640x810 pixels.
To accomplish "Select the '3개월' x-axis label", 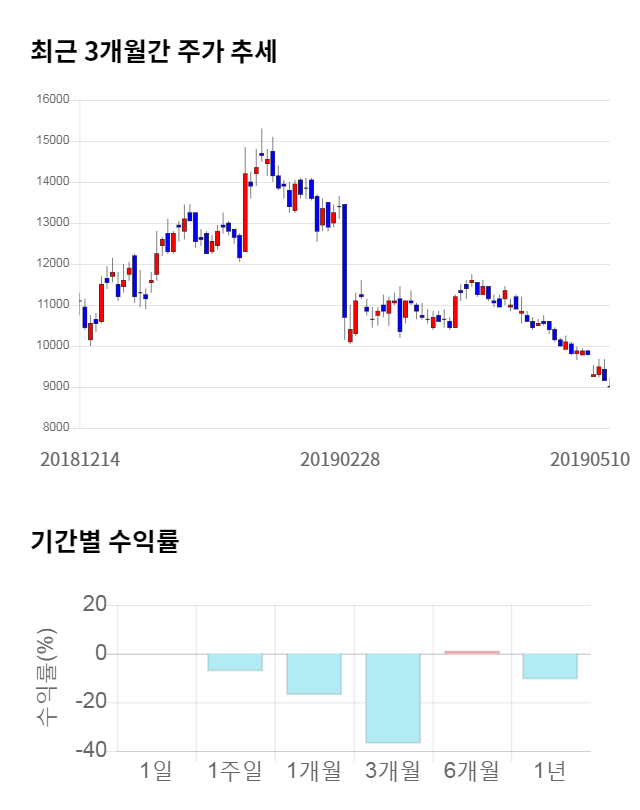I will point(392,771).
